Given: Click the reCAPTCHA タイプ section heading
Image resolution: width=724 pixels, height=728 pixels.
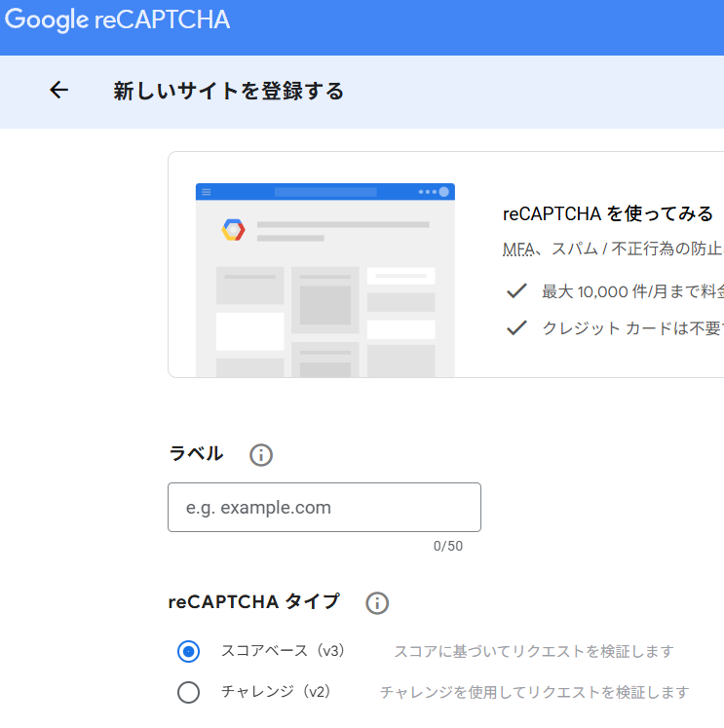Looking at the screenshot, I should pos(254,602).
